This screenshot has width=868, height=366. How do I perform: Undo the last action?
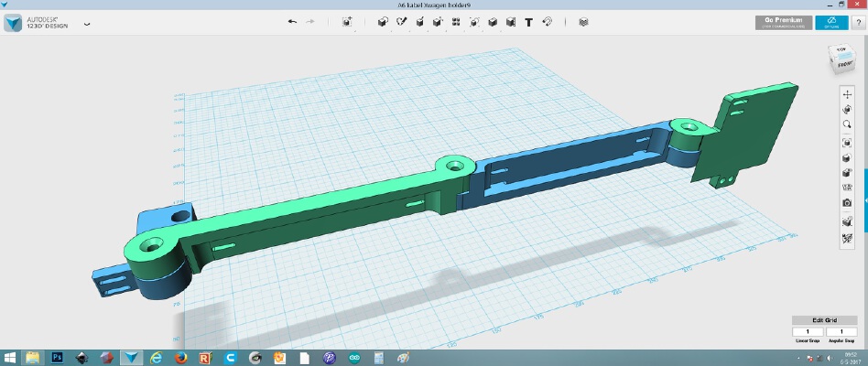(x=292, y=22)
